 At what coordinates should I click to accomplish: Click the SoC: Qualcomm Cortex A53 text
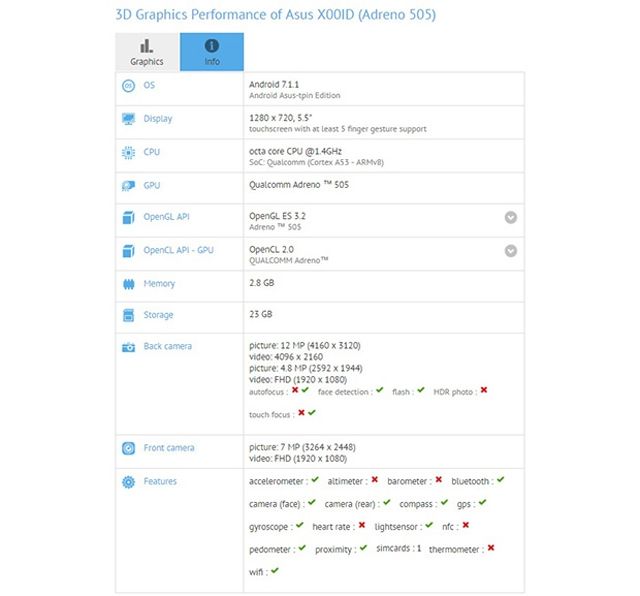tap(316, 162)
